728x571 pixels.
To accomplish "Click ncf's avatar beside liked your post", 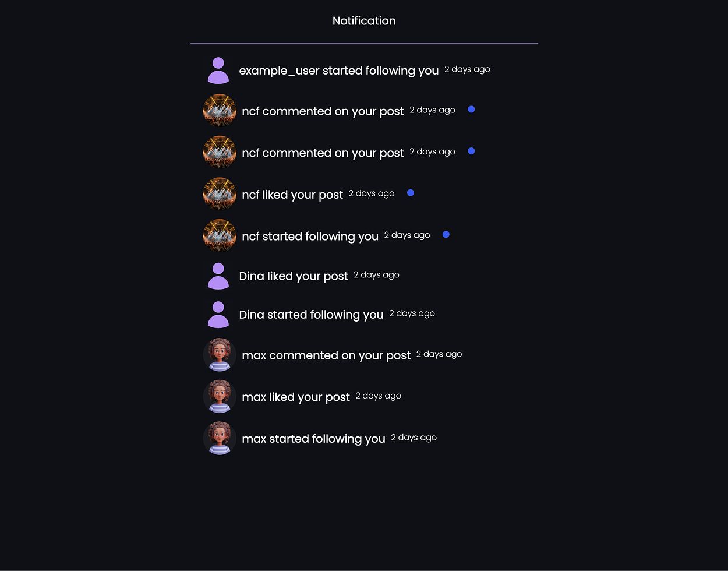I will (220, 194).
